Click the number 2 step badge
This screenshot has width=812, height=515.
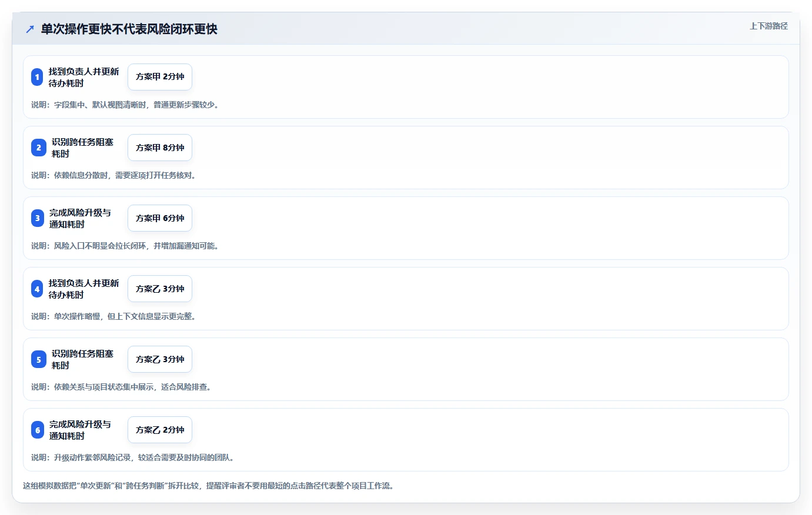(x=38, y=148)
